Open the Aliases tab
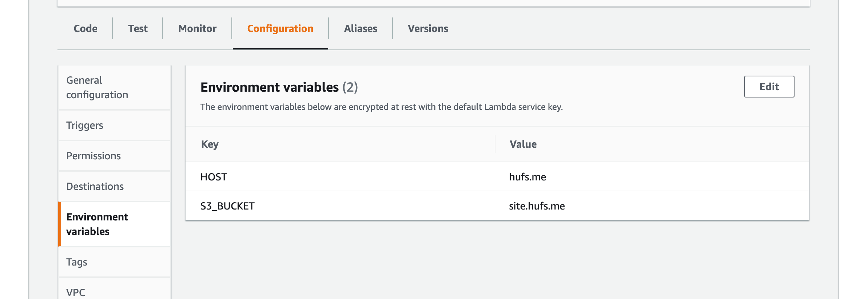 click(x=361, y=28)
